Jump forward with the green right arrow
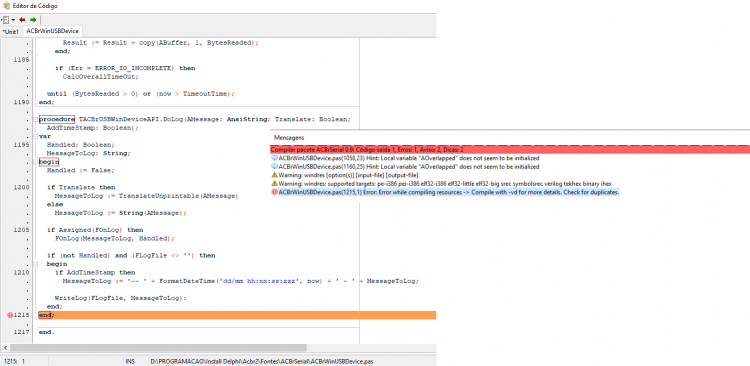Image resolution: width=750 pixels, height=366 pixels. click(x=33, y=20)
